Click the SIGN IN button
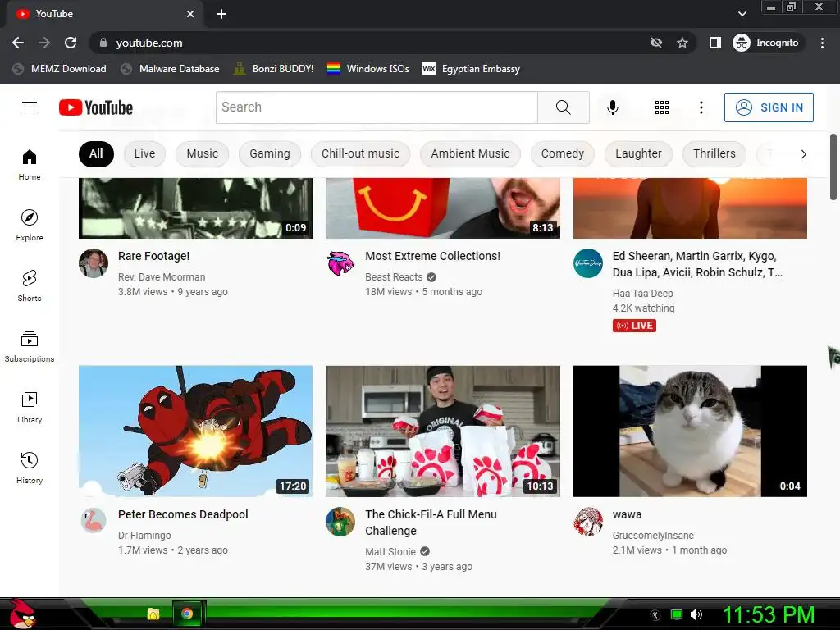840x630 pixels. click(x=769, y=107)
